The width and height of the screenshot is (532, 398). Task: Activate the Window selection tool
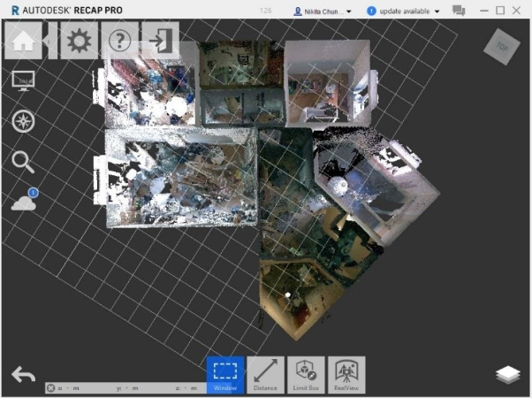[225, 375]
